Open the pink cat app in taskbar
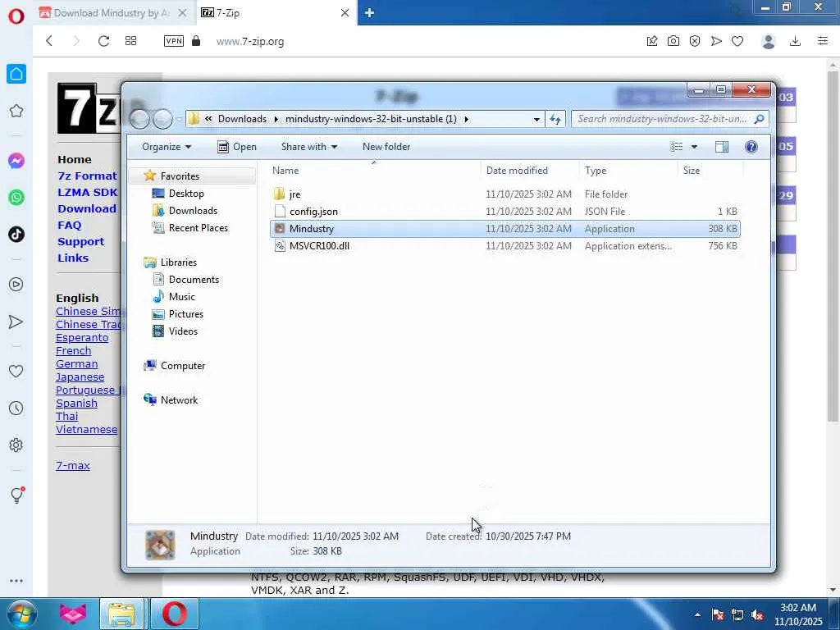Viewport: 840px width, 630px height. 73,614
